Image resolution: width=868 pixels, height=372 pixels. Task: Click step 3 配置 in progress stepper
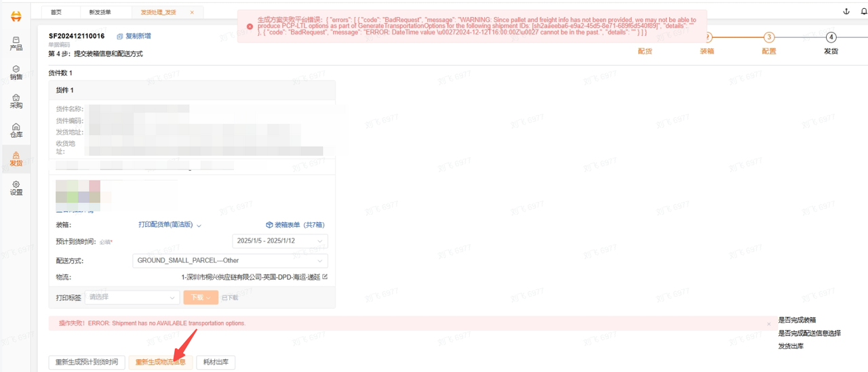[x=769, y=38]
